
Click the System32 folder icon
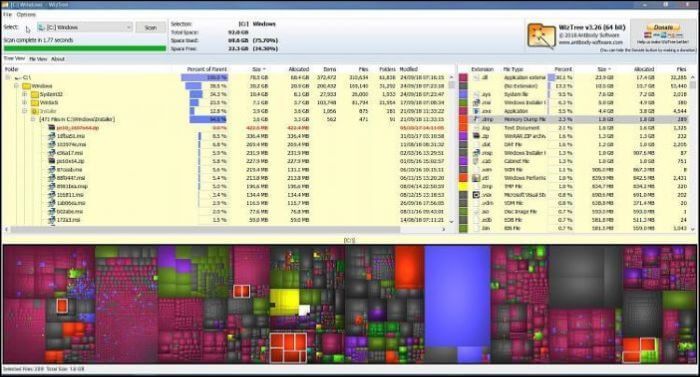click(34, 94)
